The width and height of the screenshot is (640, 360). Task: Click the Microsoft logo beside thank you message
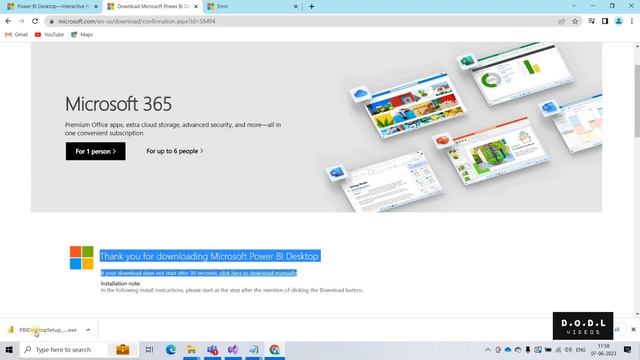82,258
